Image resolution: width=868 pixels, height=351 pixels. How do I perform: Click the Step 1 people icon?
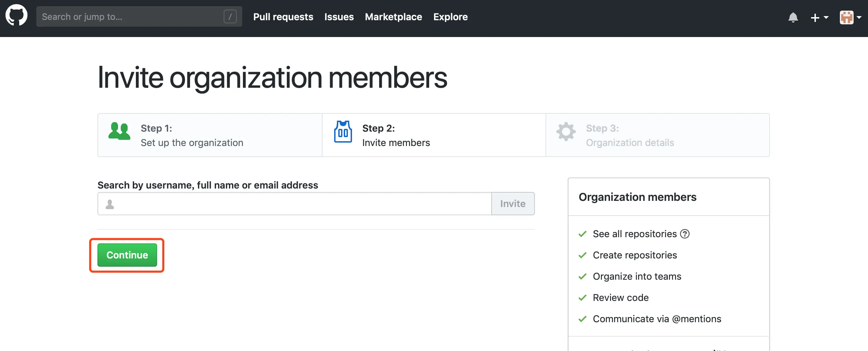pos(119,131)
